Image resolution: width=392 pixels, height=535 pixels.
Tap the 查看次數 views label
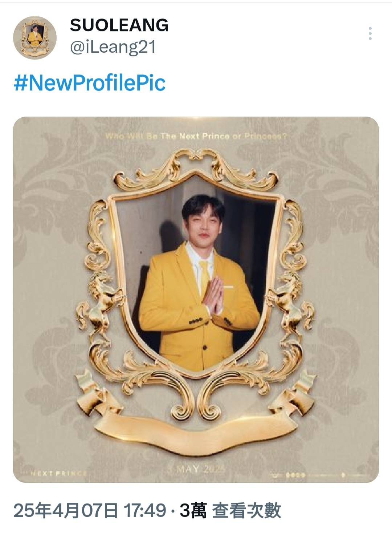point(246,511)
